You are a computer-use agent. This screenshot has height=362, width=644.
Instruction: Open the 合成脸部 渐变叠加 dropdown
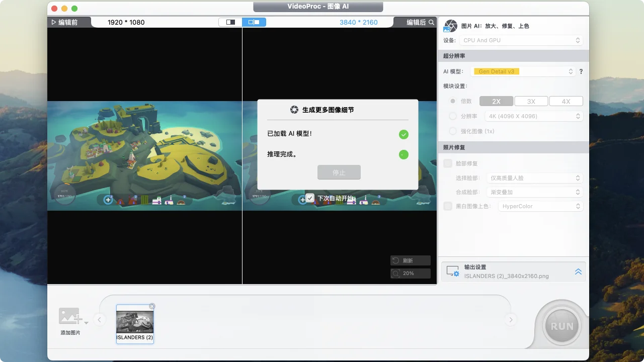click(535, 192)
